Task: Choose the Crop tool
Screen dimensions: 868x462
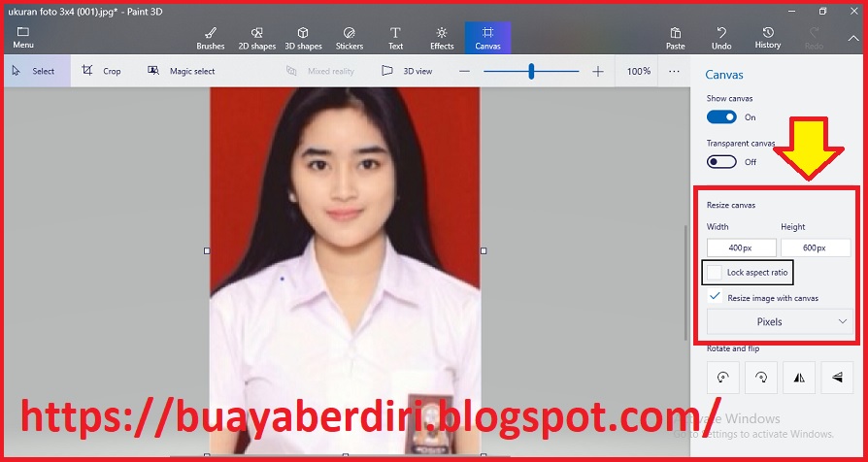Action: [101, 71]
